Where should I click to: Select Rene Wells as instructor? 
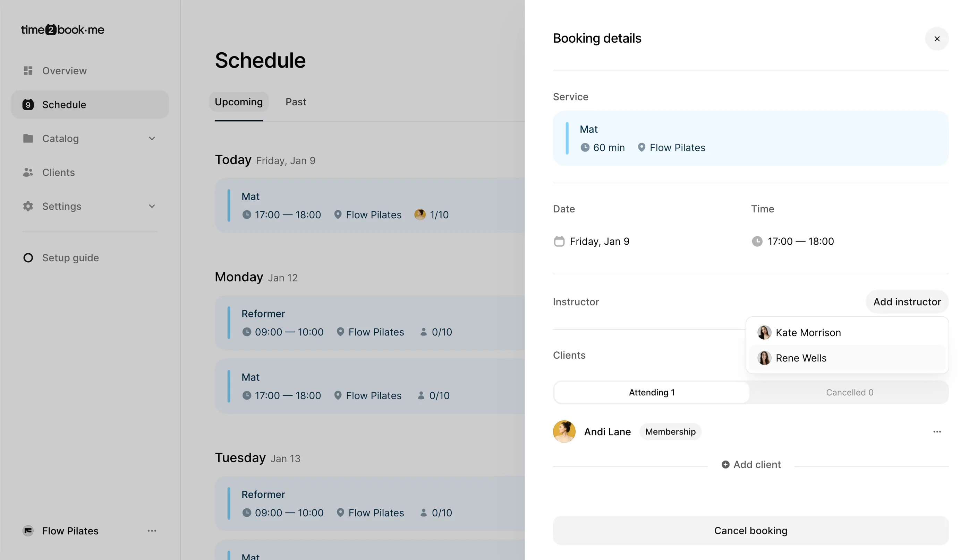click(x=801, y=358)
